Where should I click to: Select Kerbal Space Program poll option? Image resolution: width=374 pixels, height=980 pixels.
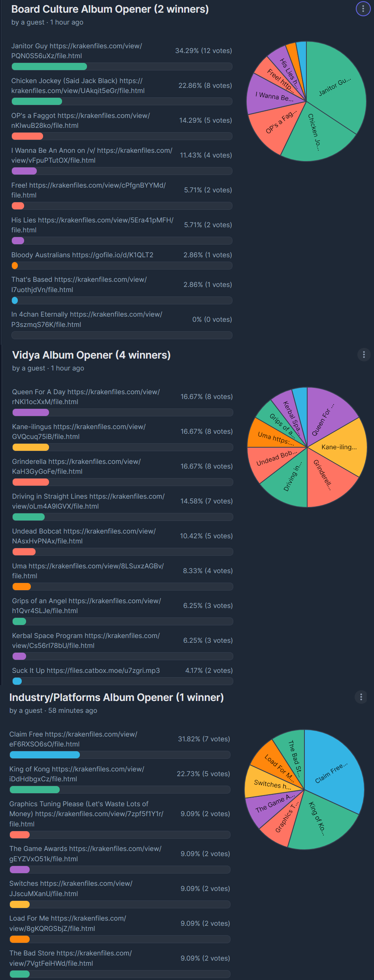click(x=86, y=640)
